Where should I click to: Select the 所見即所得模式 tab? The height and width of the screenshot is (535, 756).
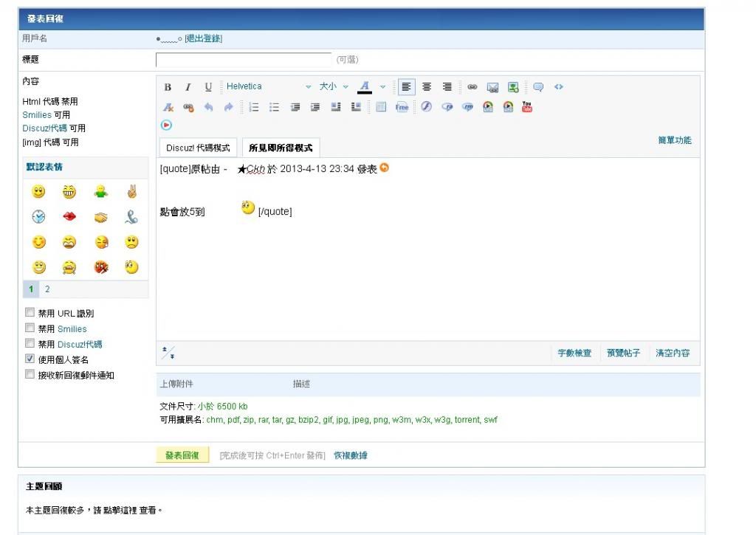[281, 148]
